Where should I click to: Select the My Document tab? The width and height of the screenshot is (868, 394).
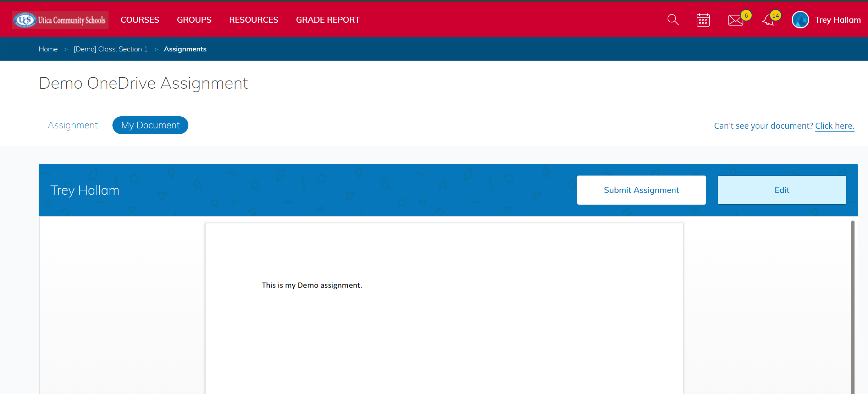coord(150,125)
